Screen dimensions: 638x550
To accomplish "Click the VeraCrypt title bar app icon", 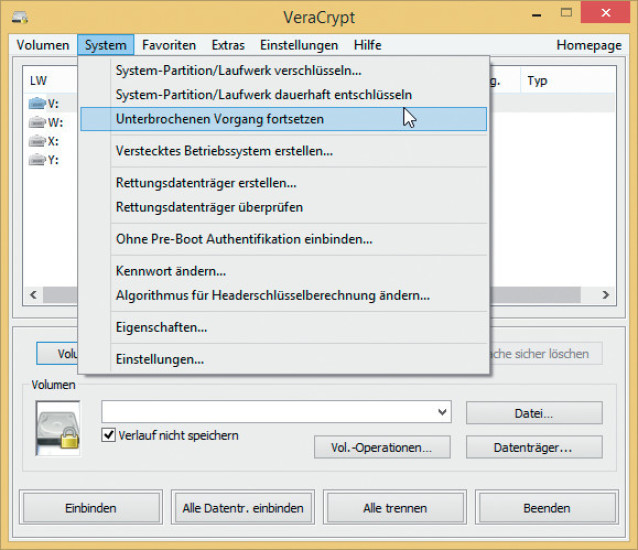I will click(x=20, y=17).
